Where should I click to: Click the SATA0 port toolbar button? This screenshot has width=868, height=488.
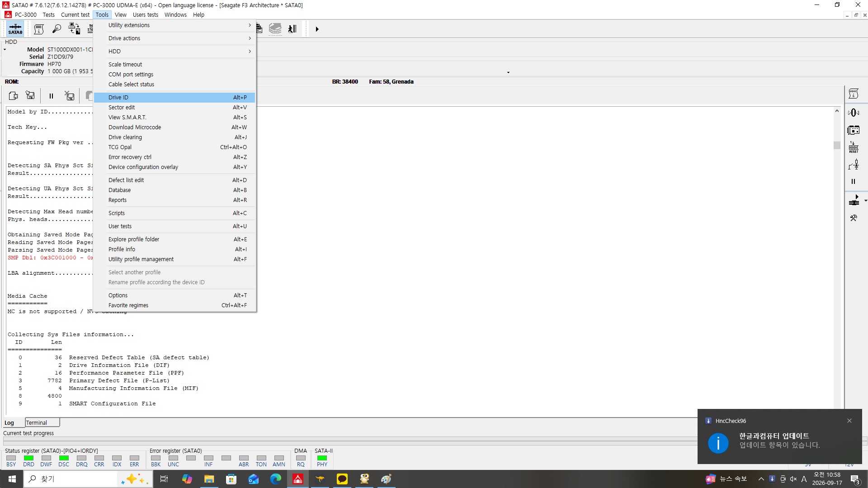click(x=15, y=29)
